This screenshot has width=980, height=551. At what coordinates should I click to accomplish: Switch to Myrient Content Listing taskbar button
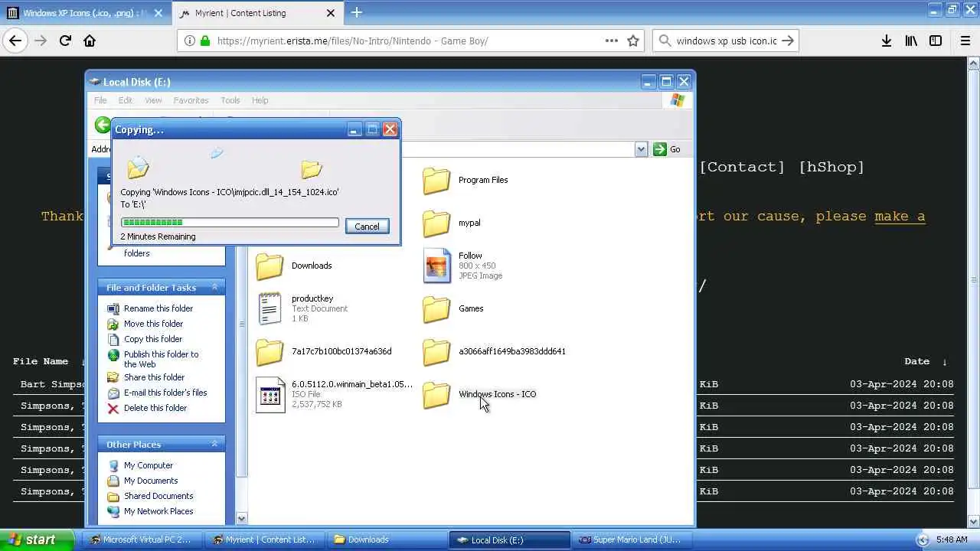tap(266, 540)
